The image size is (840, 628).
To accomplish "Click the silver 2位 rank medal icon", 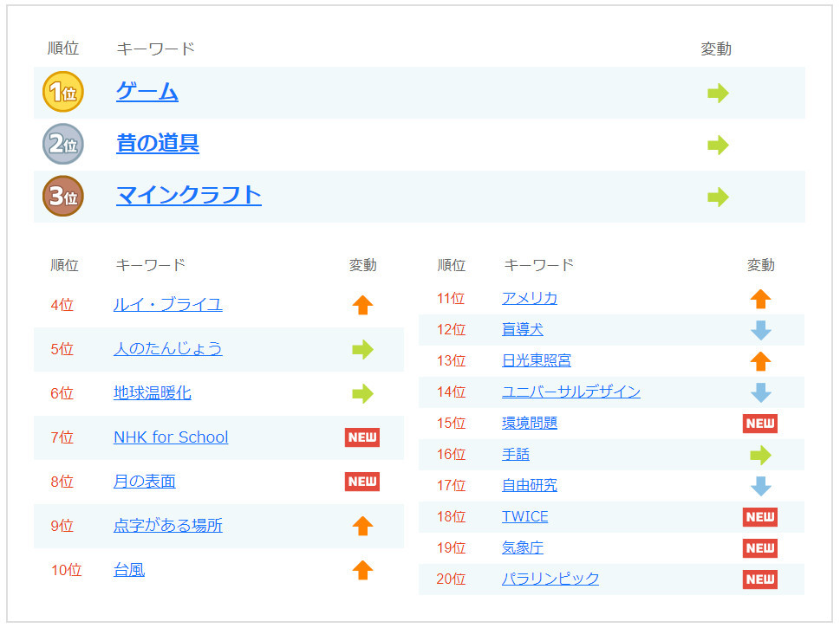I will point(63,144).
